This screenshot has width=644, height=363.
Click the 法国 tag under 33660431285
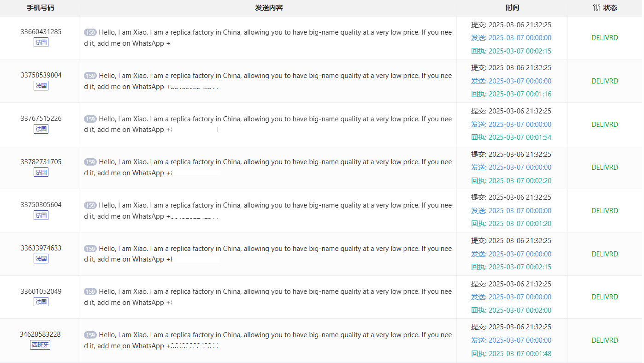pyautogui.click(x=41, y=42)
